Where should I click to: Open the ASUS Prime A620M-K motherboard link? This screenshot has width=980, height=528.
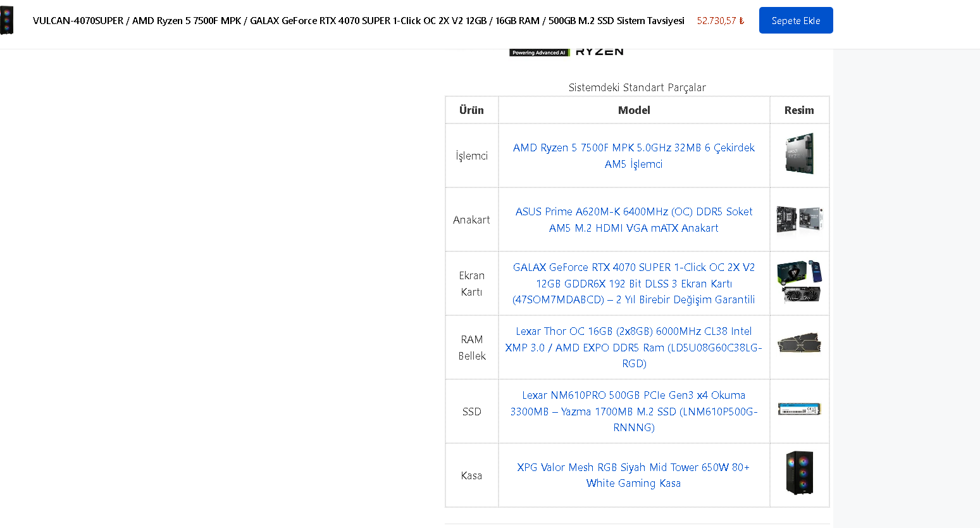[634, 220]
